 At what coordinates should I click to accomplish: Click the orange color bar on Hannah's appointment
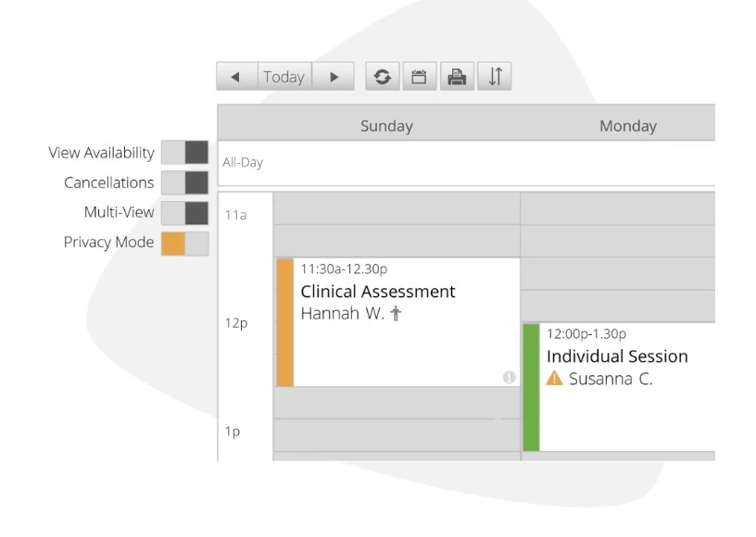[283, 319]
